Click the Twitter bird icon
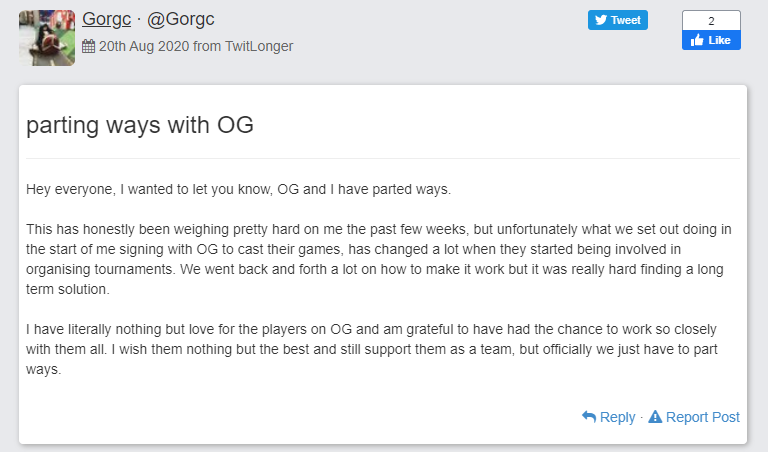 pos(601,20)
